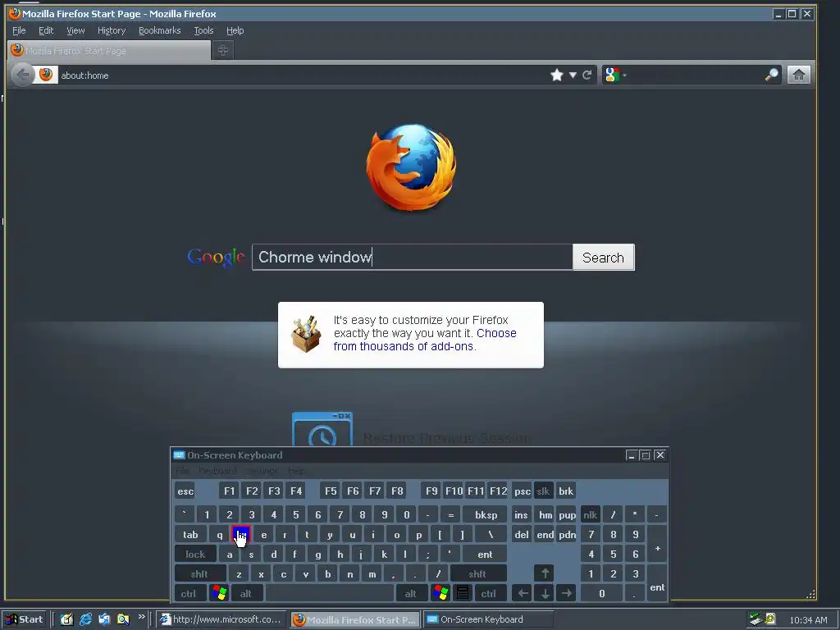The image size is (840, 630).
Task: Toggle the lock (caps lock) key on the keyboard
Action: pyautogui.click(x=195, y=554)
